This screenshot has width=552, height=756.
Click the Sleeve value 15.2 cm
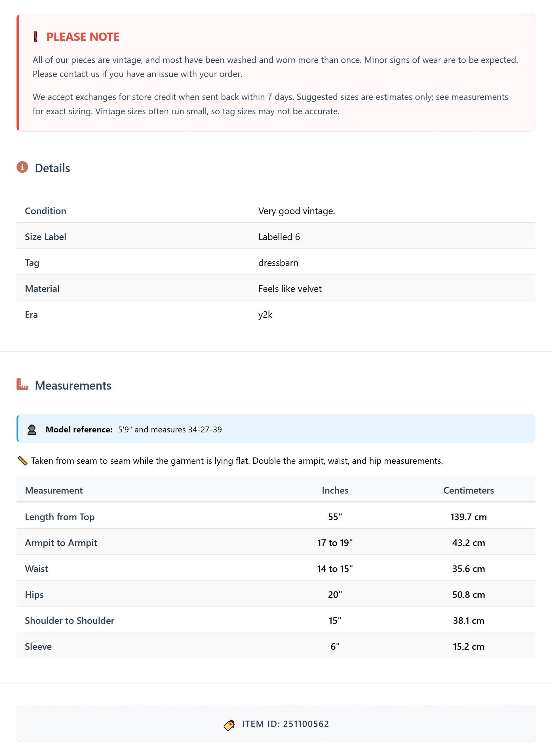469,647
